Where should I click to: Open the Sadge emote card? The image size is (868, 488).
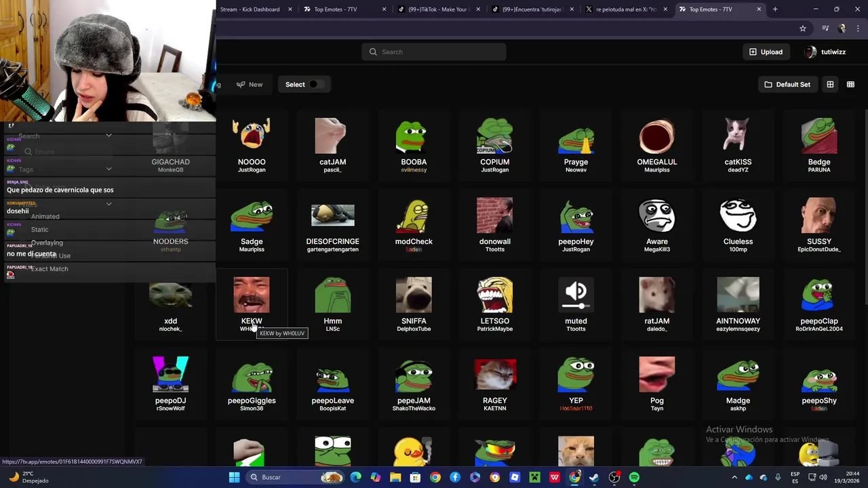pyautogui.click(x=252, y=224)
